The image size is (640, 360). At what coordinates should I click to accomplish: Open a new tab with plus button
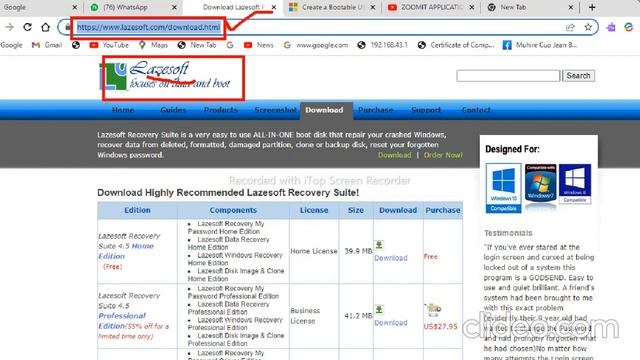[592, 7]
